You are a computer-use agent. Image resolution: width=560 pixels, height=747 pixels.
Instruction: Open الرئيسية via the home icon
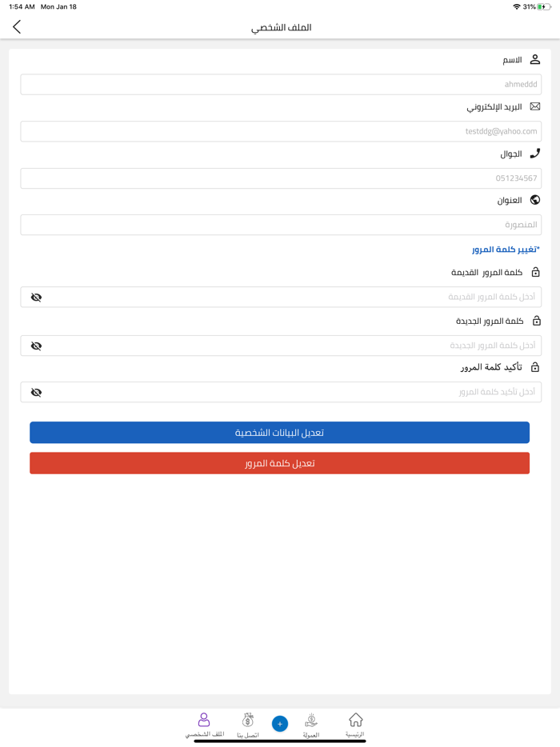(355, 724)
